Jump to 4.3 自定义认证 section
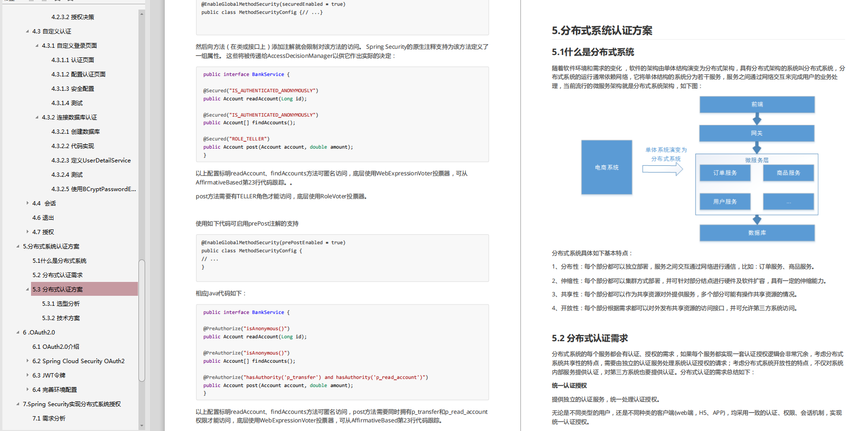The width and height of the screenshot is (868, 431). [52, 32]
